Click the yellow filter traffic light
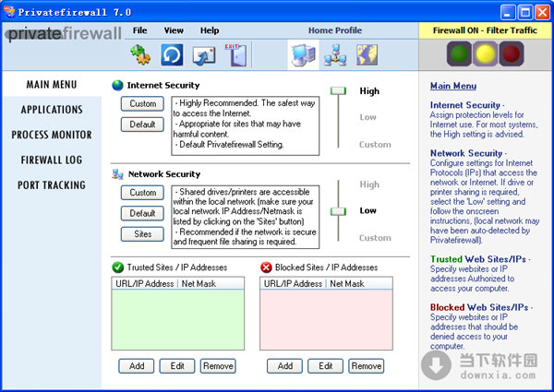The image size is (554, 392). pyautogui.click(x=483, y=53)
